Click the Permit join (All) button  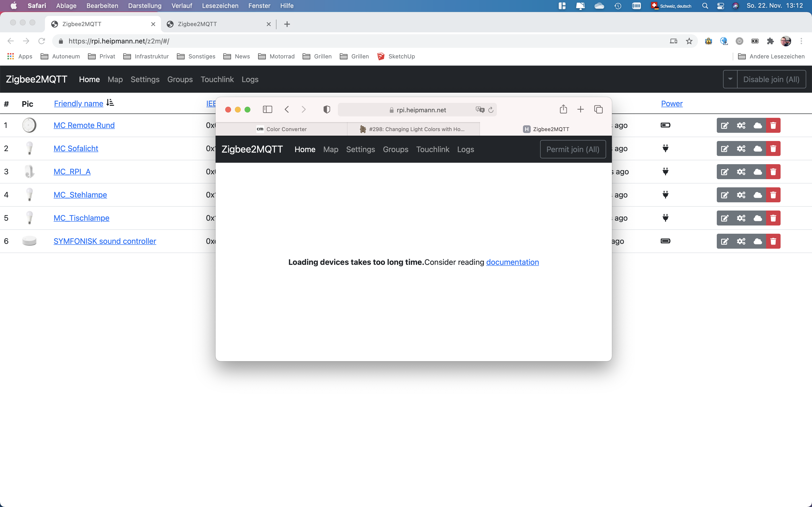coord(573,149)
